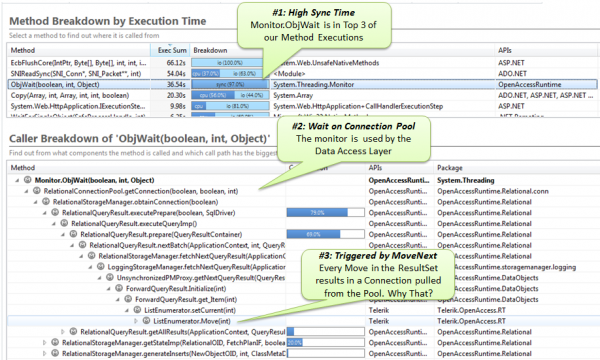The width and height of the screenshot is (600, 360).
Task: Expand the ListEnumerator.Move node
Action: click(x=136, y=321)
